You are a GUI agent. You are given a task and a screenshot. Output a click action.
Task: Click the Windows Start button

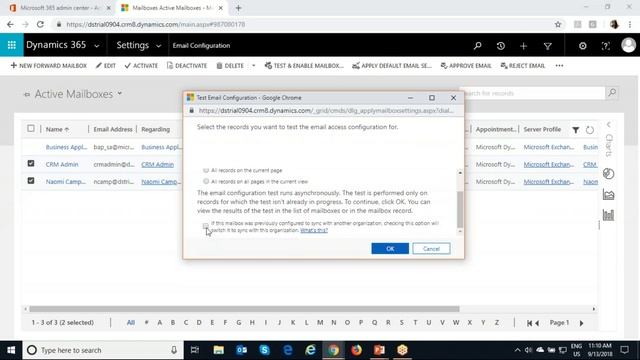point(11,350)
